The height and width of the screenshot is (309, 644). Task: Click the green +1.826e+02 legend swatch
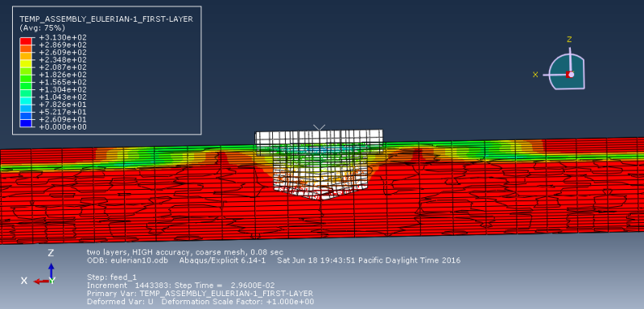26,78
